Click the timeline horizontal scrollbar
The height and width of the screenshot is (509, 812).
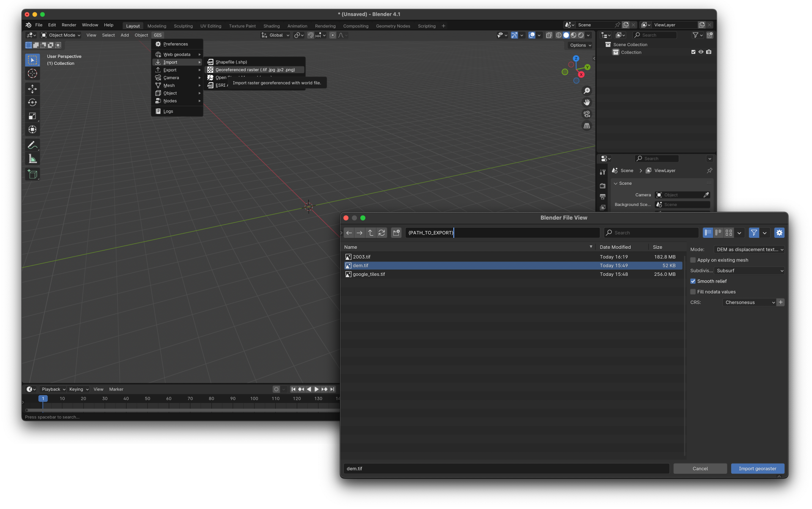point(182,410)
